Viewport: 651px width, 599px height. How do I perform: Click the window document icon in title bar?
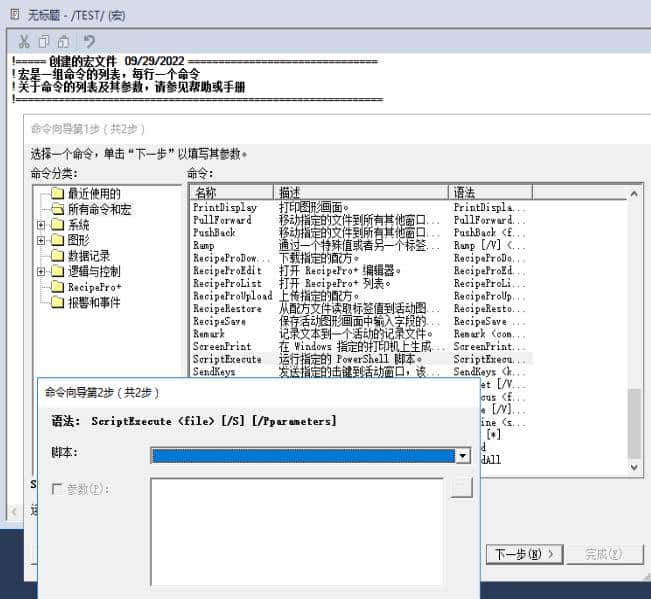coord(15,15)
